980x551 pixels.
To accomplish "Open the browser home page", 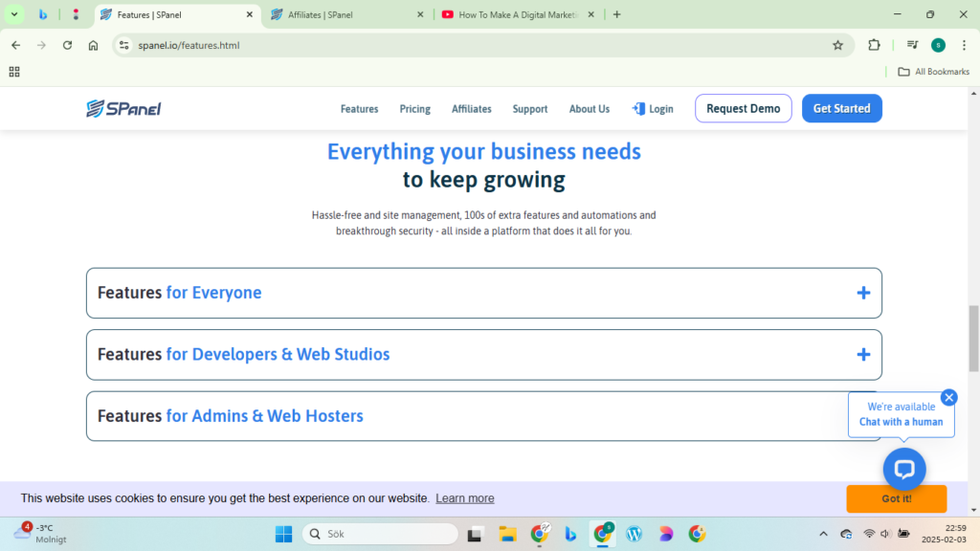I will pyautogui.click(x=93, y=45).
